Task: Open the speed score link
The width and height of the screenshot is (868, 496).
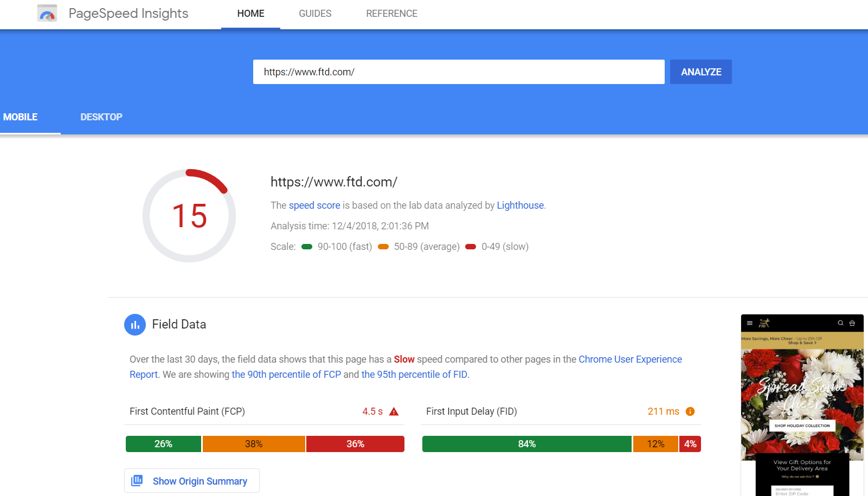Action: tap(314, 205)
